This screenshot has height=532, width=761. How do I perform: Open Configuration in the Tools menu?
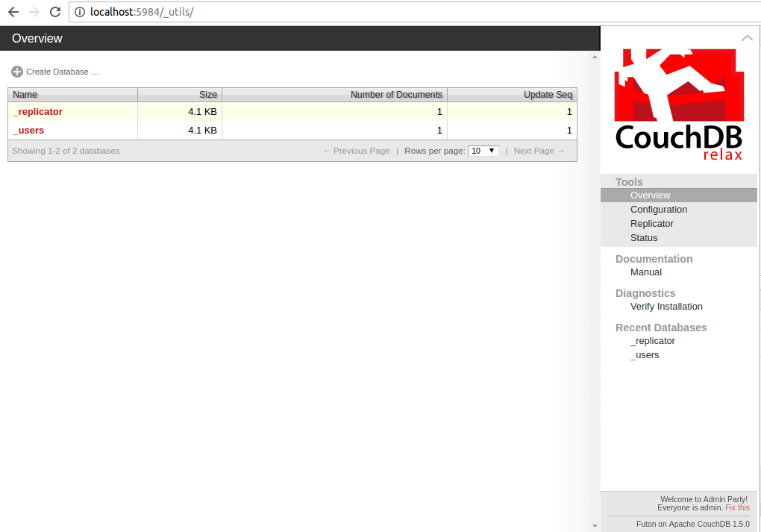659,210
